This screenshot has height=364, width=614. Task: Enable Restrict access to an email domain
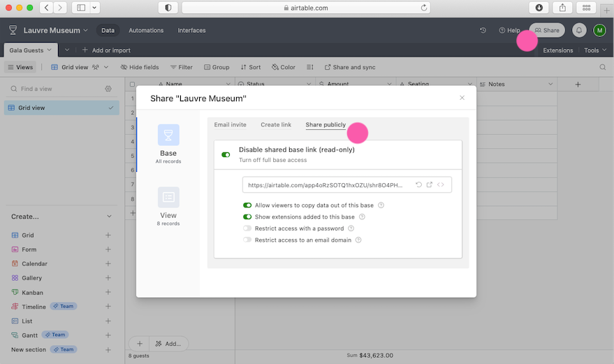point(247,240)
